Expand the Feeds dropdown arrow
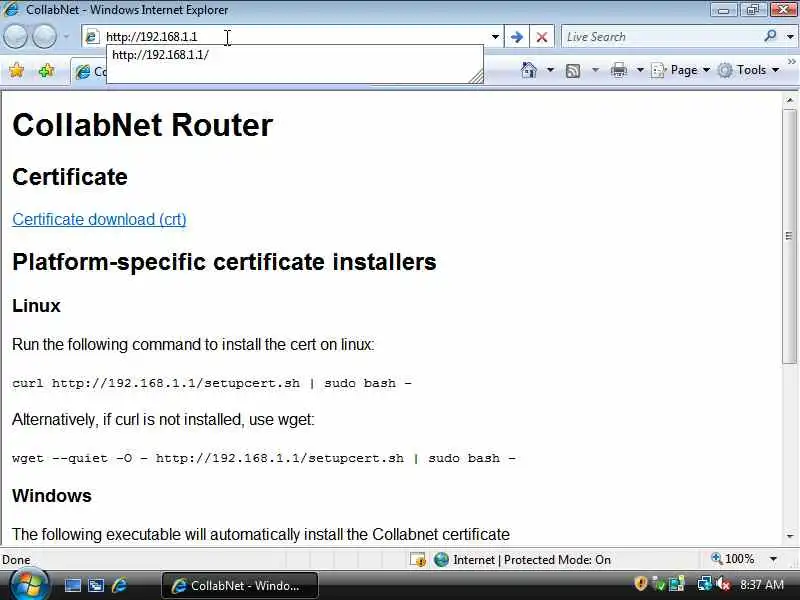 point(595,70)
